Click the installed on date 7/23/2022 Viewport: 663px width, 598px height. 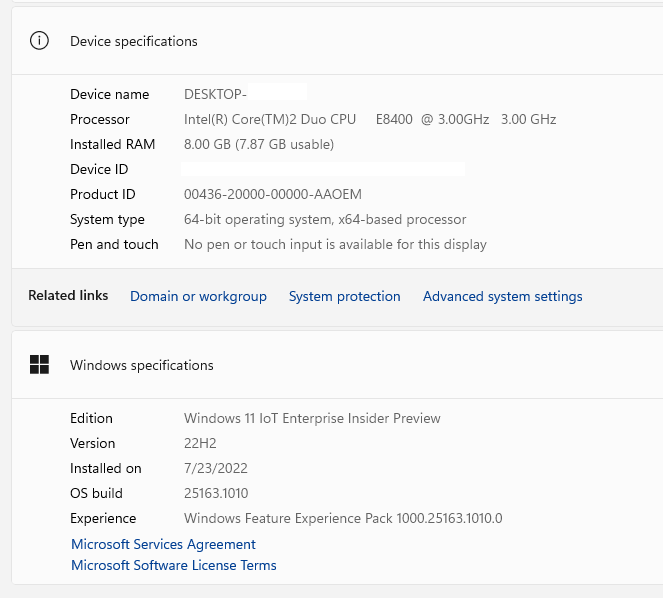[216, 468]
